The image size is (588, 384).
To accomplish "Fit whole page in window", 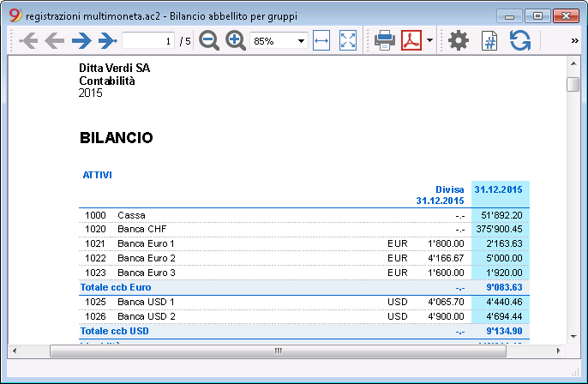I will [x=348, y=40].
